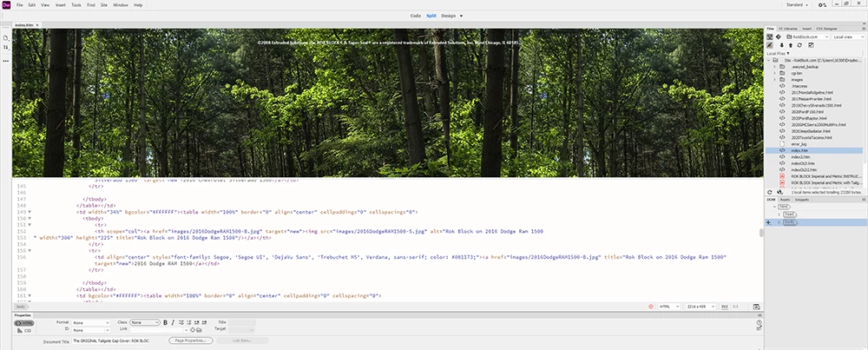Select the body node in DOM panel
The height and width of the screenshot is (350, 868).
(x=790, y=222)
